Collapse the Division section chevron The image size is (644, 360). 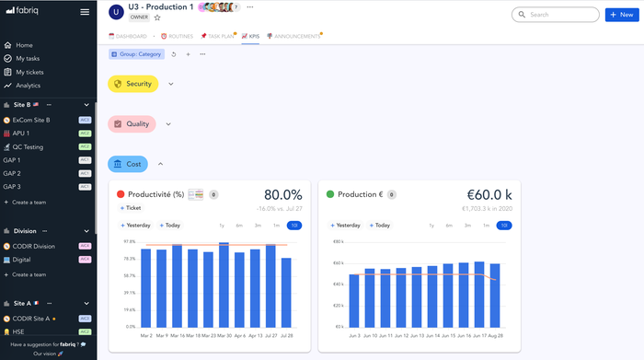pyautogui.click(x=86, y=231)
